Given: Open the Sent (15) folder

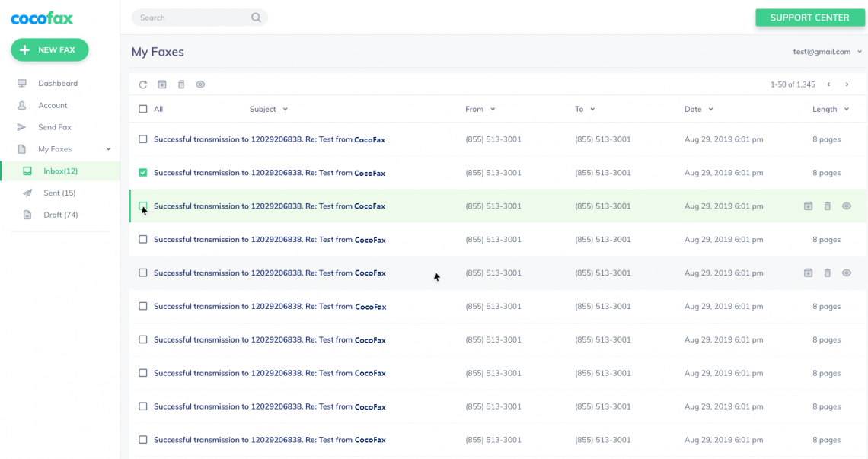Looking at the screenshot, I should [x=59, y=193].
